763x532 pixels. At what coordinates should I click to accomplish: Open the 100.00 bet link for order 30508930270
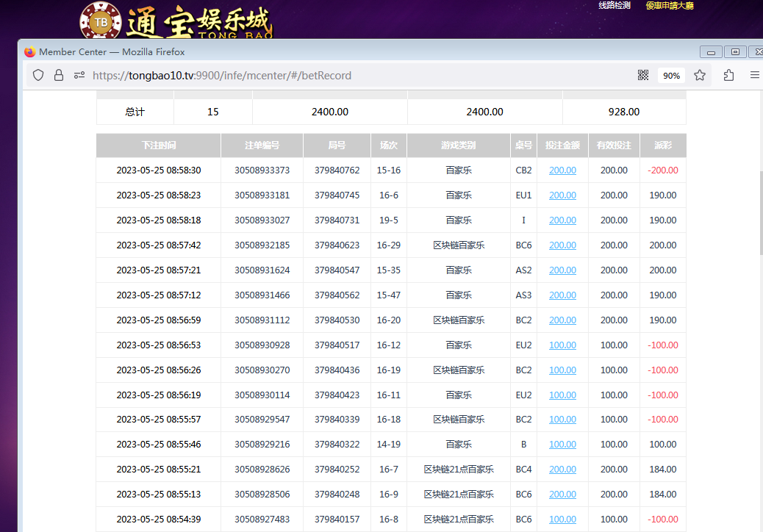pos(562,370)
